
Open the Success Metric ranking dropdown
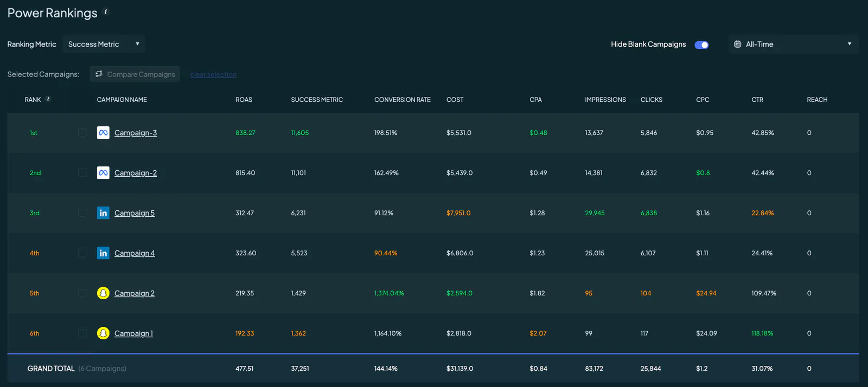tap(104, 44)
